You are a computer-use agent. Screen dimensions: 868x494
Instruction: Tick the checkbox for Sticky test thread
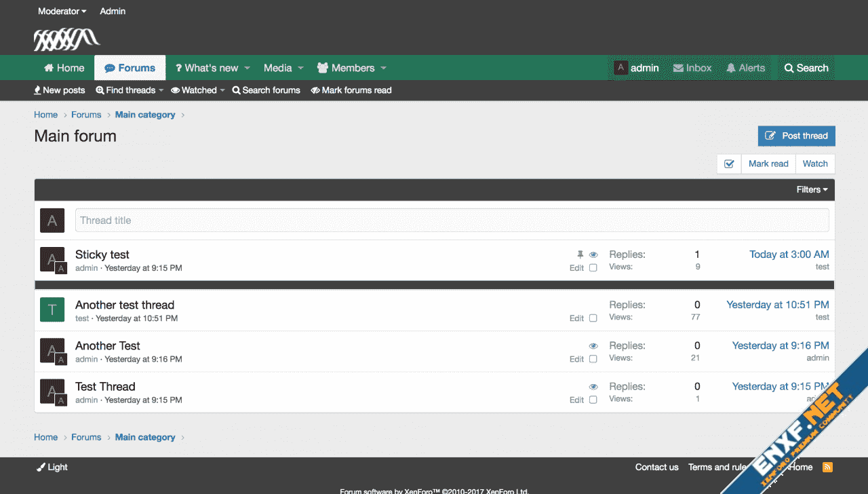tap(593, 268)
